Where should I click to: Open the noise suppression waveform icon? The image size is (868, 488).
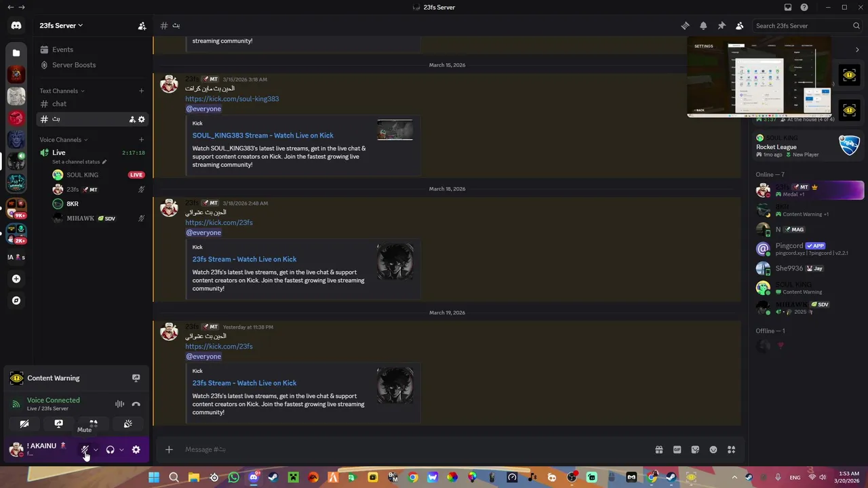point(119,404)
